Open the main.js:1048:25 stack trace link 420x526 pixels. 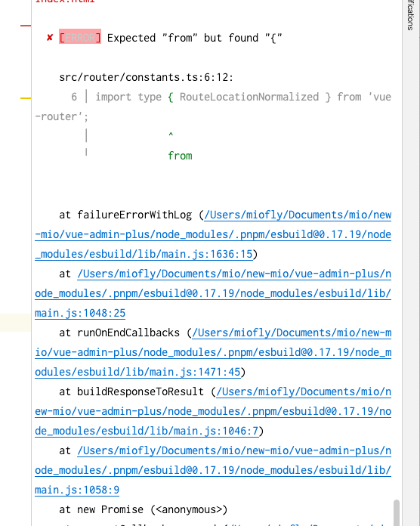click(213, 293)
